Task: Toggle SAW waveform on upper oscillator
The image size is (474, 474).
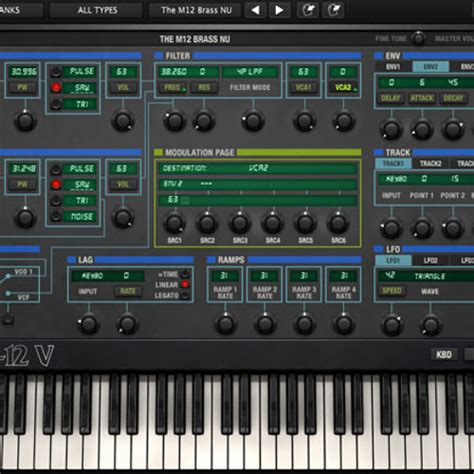Action: pos(56,87)
